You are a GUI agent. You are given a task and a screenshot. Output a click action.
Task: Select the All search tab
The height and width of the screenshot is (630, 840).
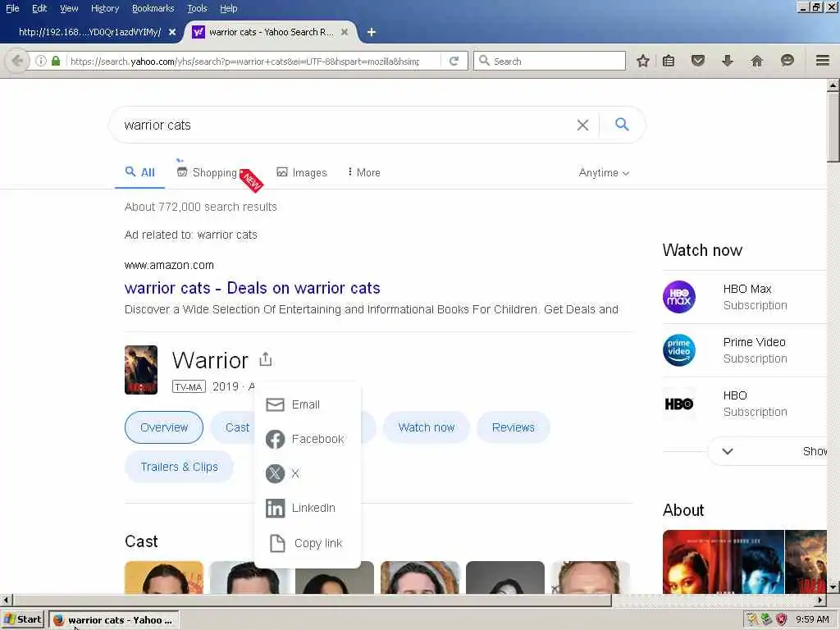click(x=139, y=172)
